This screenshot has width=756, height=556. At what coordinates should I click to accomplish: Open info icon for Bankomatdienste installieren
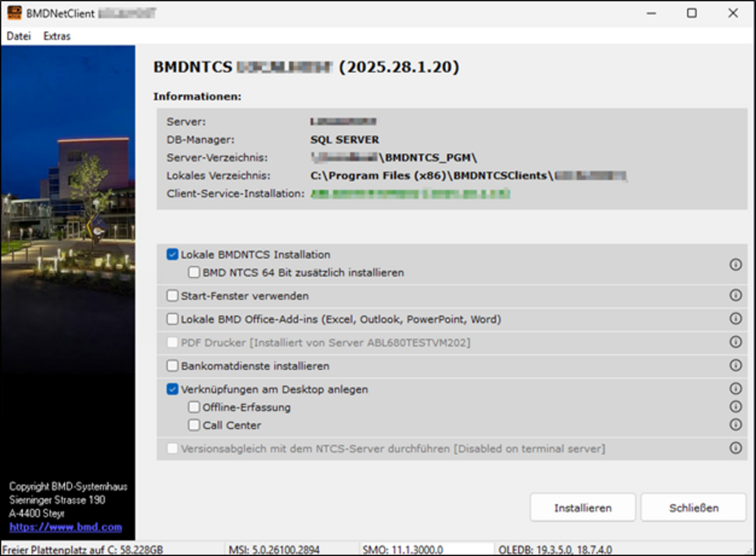[735, 365]
